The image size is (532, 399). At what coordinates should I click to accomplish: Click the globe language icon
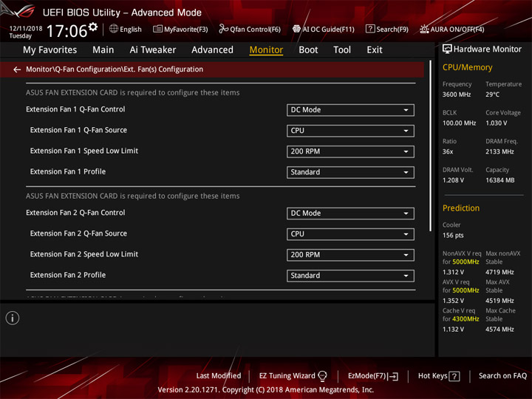pyautogui.click(x=114, y=29)
